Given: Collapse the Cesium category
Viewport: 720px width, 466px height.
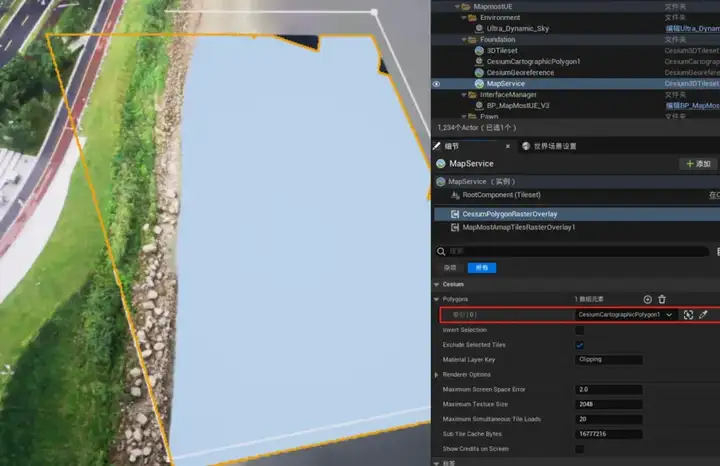Looking at the screenshot, I should (436, 285).
